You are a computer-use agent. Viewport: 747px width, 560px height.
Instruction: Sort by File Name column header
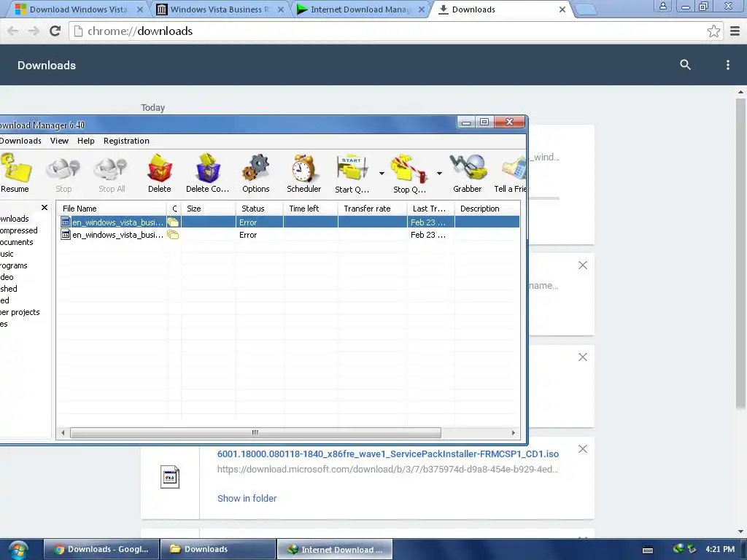coord(112,209)
